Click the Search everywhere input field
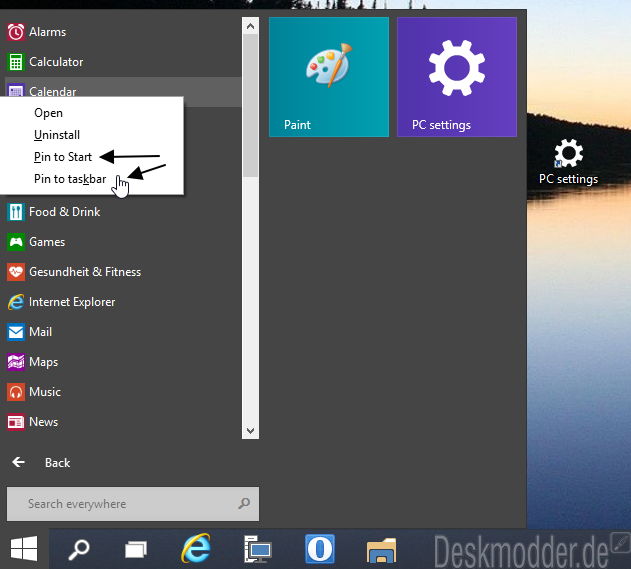The width and height of the screenshot is (631, 569). [x=133, y=504]
